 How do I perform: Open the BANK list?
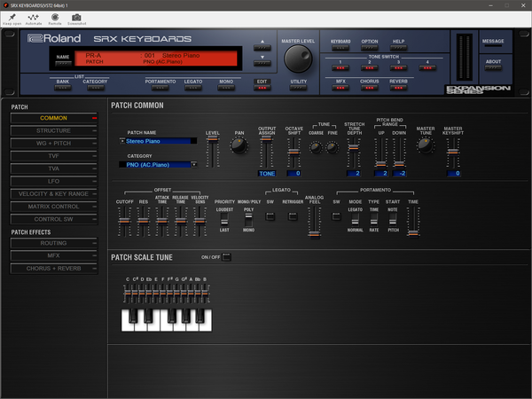63,88
